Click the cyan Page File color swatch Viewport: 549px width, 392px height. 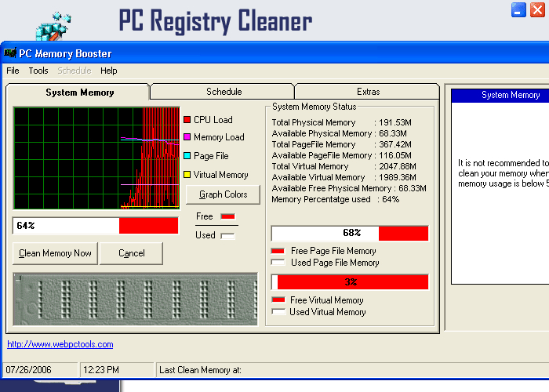(x=187, y=156)
